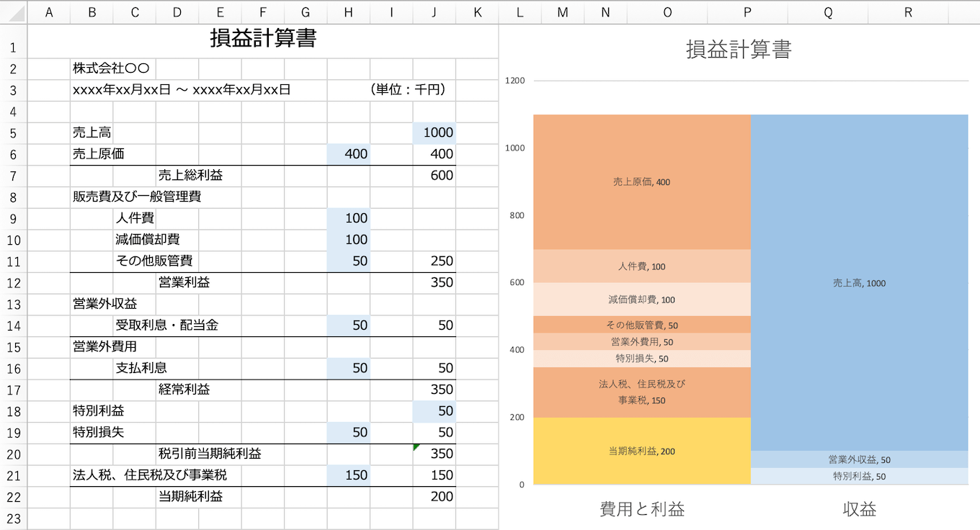The height and width of the screenshot is (530, 980).
Task: Click the 600 gross profit value cell
Action: click(435, 176)
